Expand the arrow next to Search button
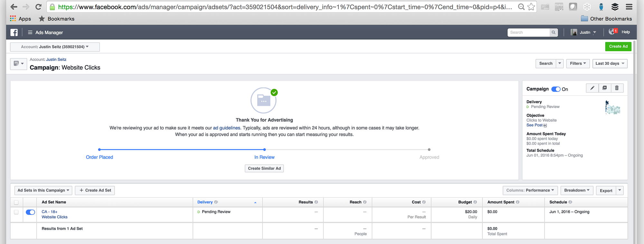The width and height of the screenshot is (644, 244). pos(560,63)
